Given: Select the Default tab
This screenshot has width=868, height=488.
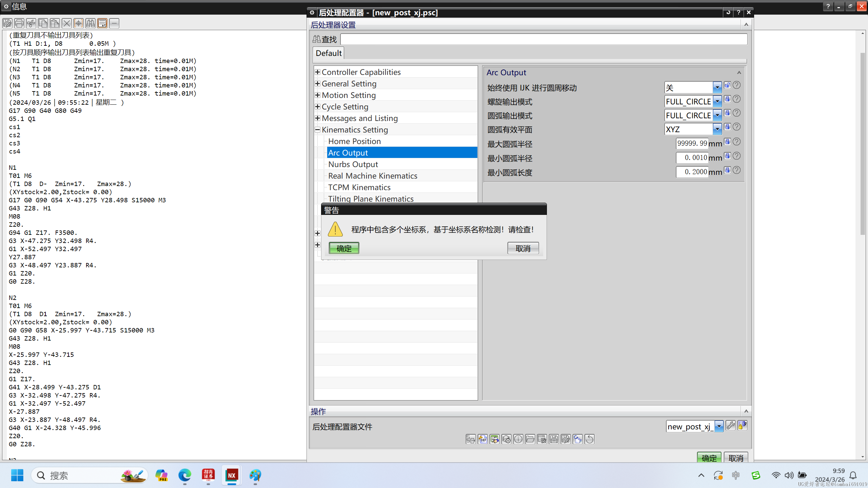Looking at the screenshot, I should [329, 53].
